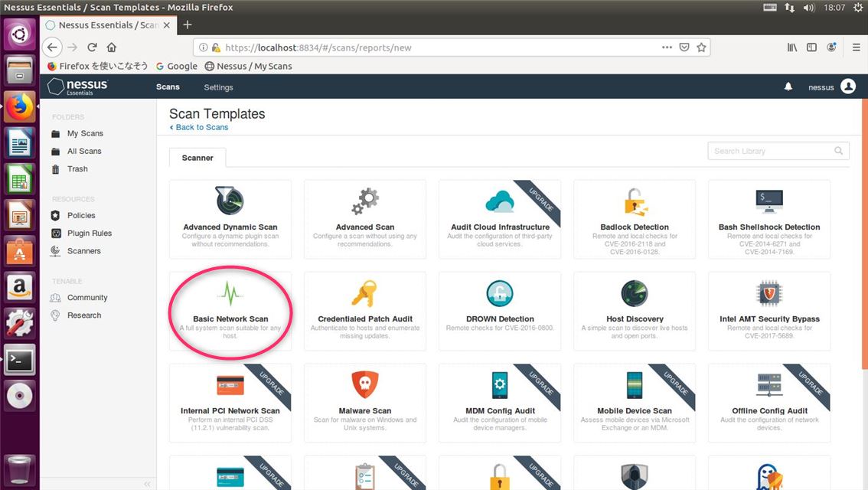Viewport: 868px width, 490px height.
Task: Choose the MDM Config Audit template
Action: [499, 403]
